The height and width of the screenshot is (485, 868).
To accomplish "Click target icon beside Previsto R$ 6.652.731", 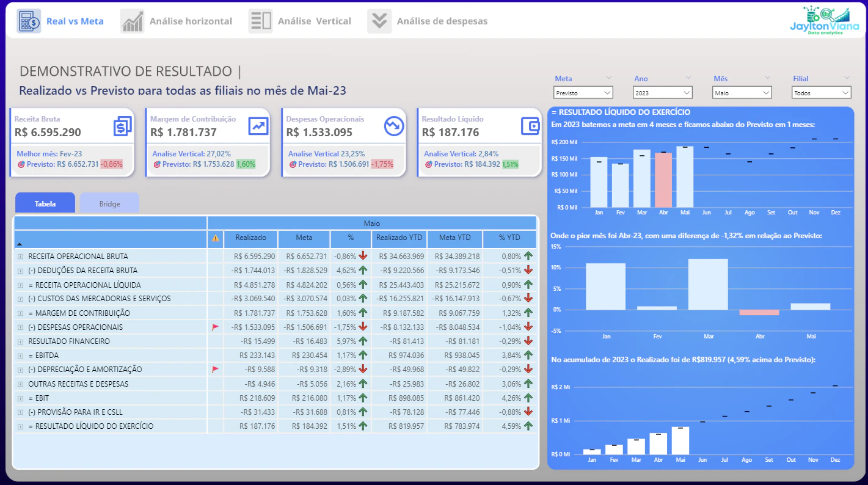I will pyautogui.click(x=21, y=164).
